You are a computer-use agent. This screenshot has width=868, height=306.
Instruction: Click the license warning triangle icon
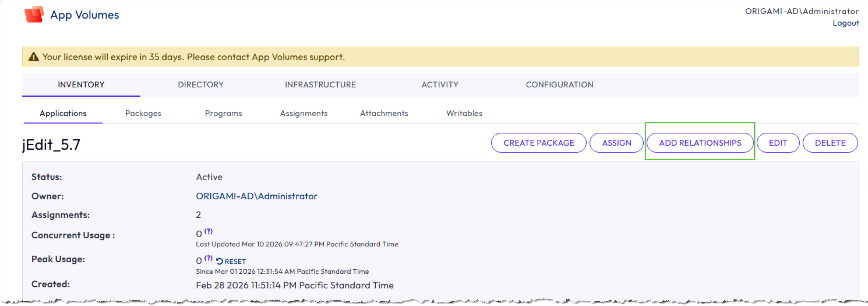[x=33, y=57]
